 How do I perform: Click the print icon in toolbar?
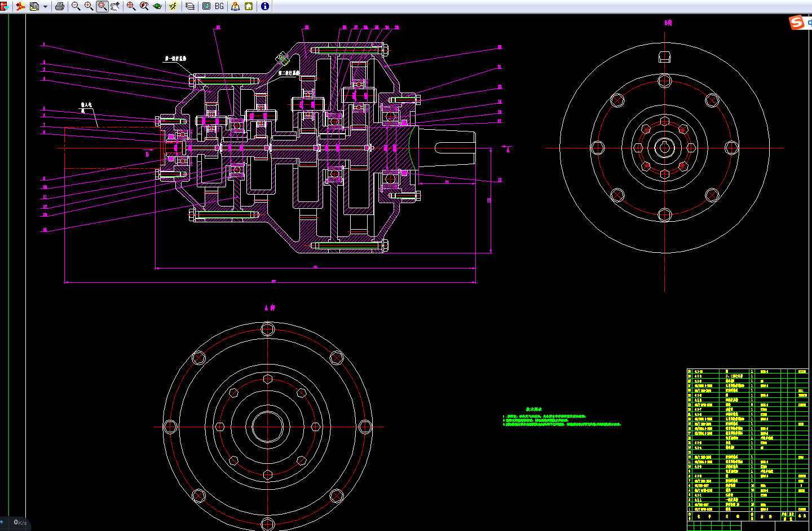click(60, 6)
